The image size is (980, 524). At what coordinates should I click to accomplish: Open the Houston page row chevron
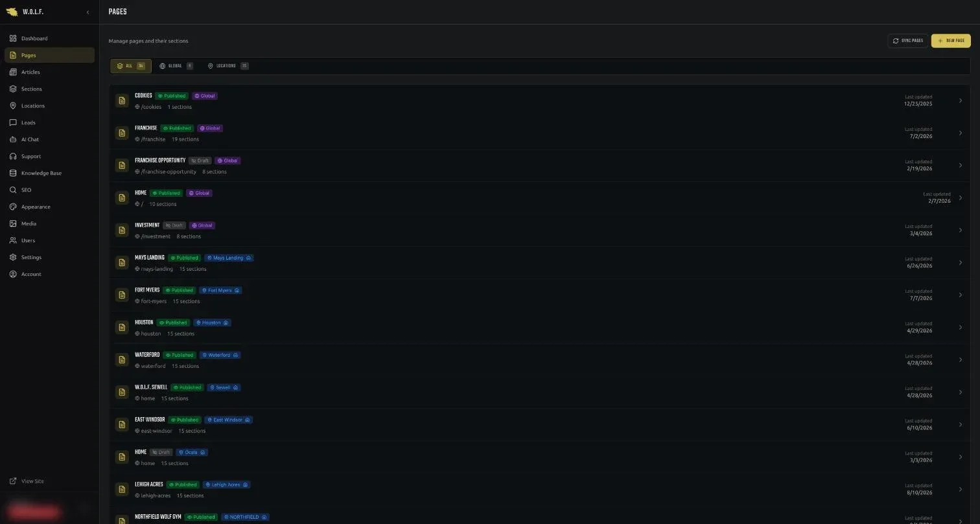pos(961,327)
